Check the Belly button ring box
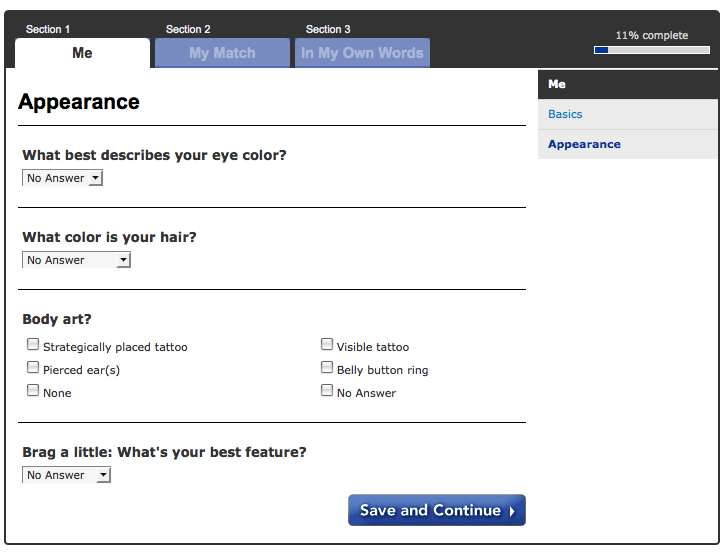Screen dimensions: 727x553 click(327, 368)
